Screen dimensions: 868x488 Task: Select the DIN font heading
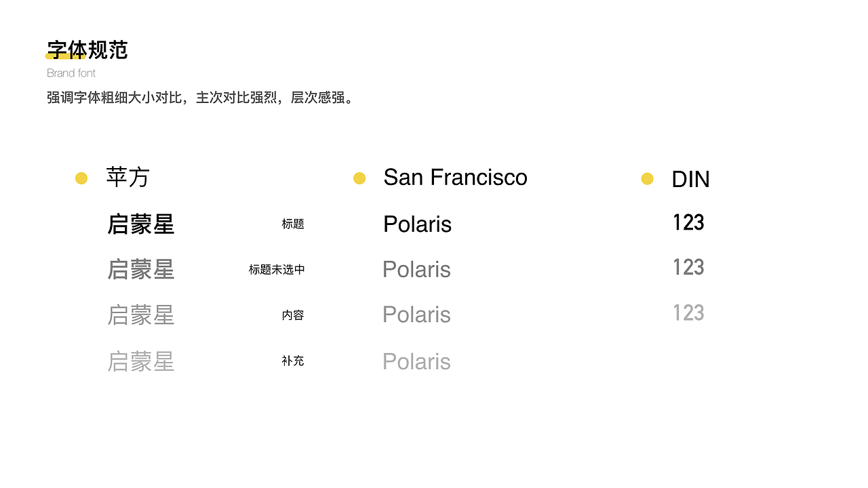(x=690, y=180)
